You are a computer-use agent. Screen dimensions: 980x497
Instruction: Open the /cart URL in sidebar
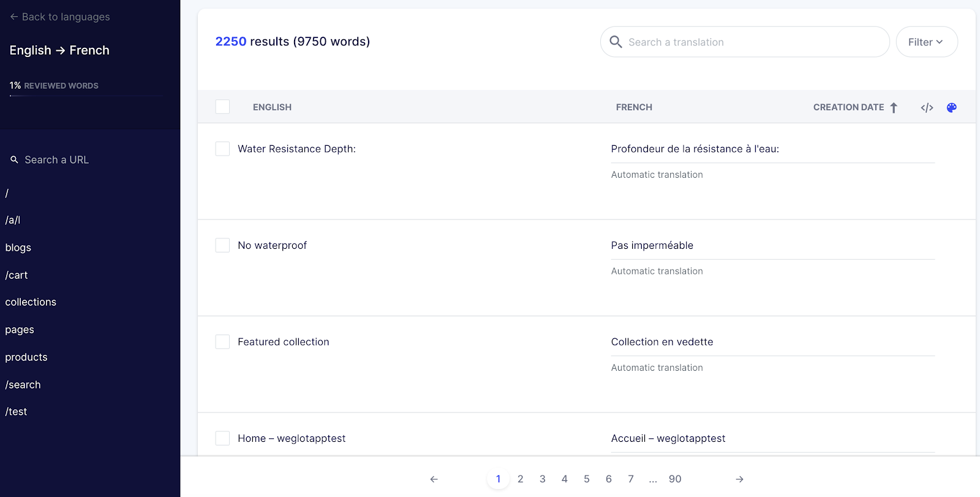tap(17, 275)
